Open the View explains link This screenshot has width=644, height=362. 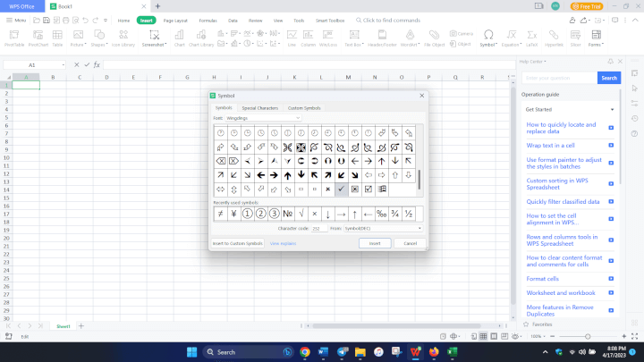[x=283, y=243]
